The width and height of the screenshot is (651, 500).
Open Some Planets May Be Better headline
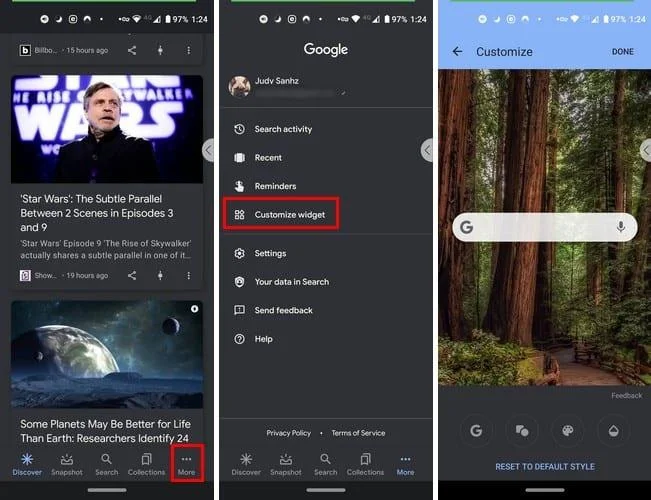tap(105, 431)
